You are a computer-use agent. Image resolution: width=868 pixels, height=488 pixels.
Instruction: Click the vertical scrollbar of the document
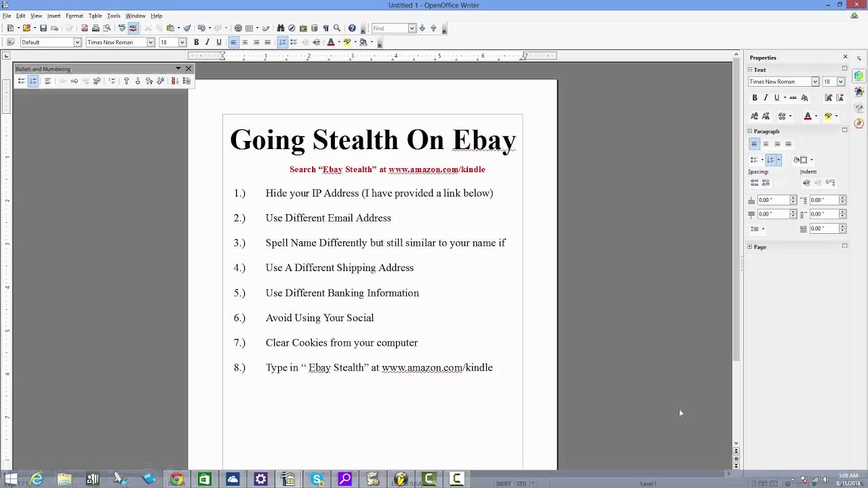[736, 210]
